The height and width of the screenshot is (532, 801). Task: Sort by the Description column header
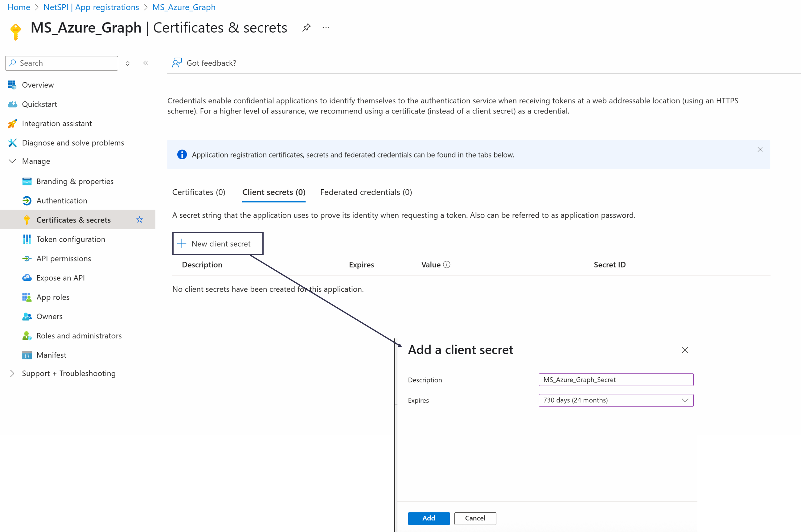[202, 265]
